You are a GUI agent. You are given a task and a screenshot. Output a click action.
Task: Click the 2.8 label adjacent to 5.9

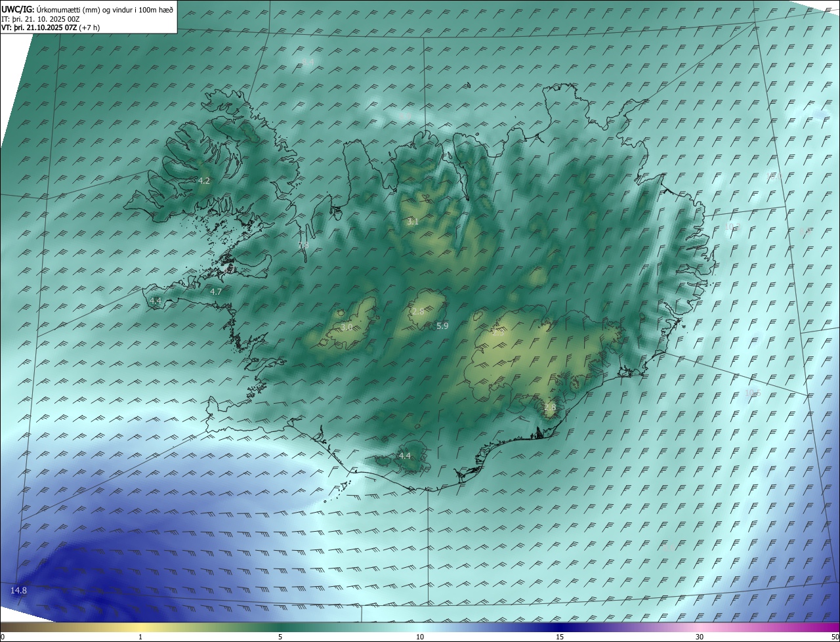[x=418, y=311]
